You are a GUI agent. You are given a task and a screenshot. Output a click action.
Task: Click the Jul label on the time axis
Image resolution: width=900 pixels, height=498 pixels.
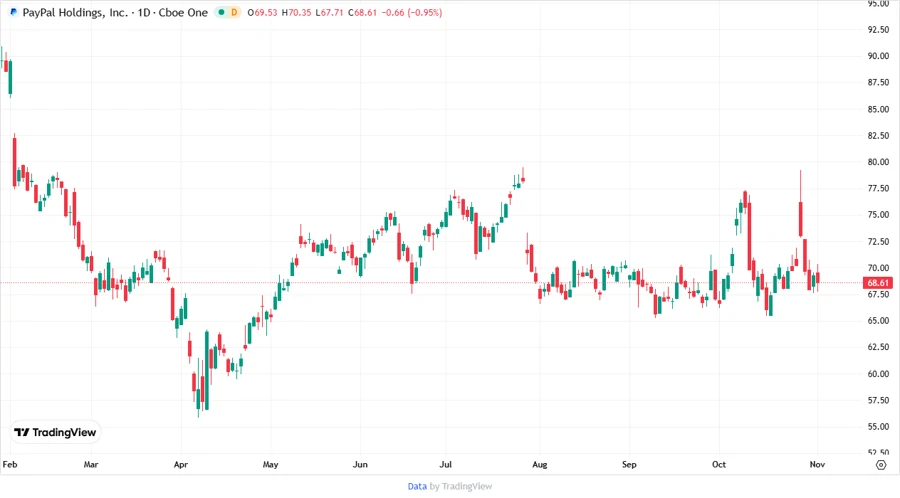click(x=445, y=464)
